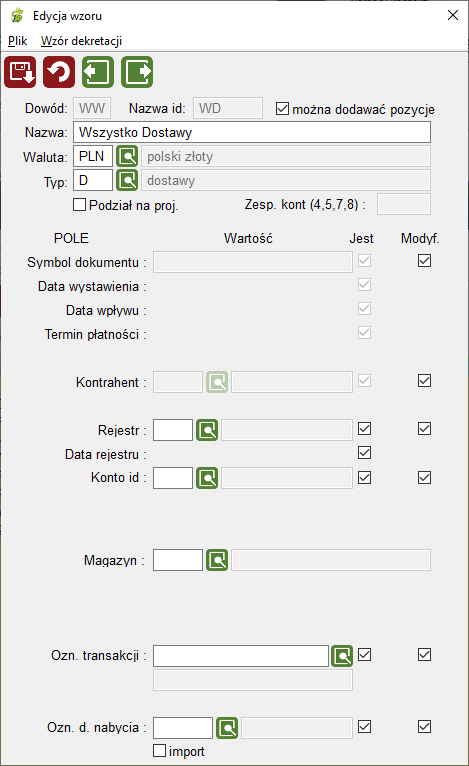Viewport: 469px width, 766px height.
Task: Open the Magazyn lookup search icon
Action: click(217, 560)
